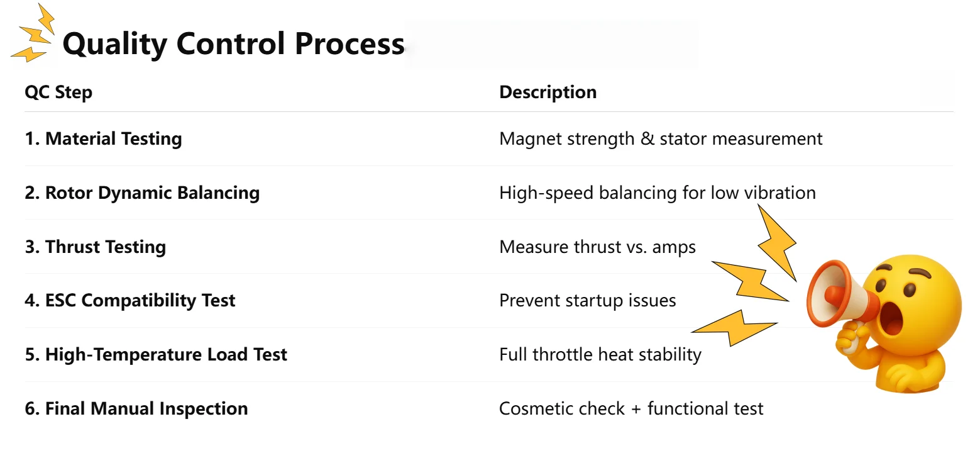The height and width of the screenshot is (470, 980).
Task: Click the high-speed balancing description
Action: (657, 193)
